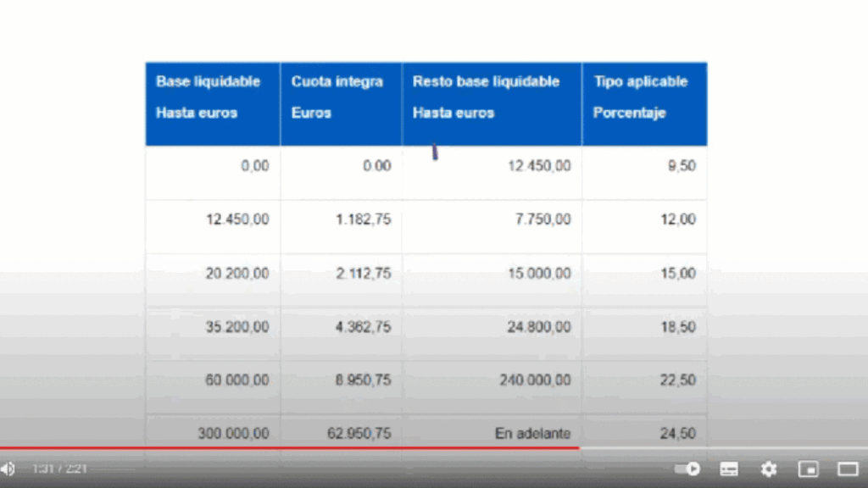Select the 0,00 base liquidable cell
Image resolution: width=868 pixels, height=488 pixels.
tap(213, 173)
